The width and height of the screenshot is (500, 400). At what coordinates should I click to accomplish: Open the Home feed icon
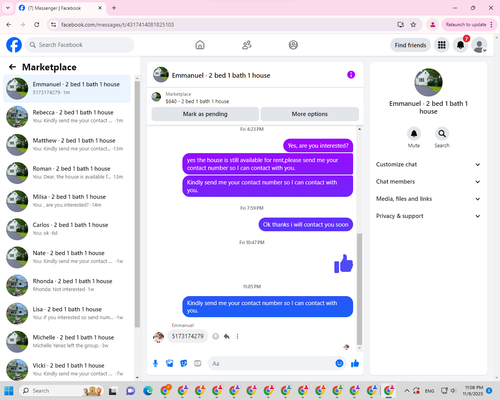tap(200, 45)
